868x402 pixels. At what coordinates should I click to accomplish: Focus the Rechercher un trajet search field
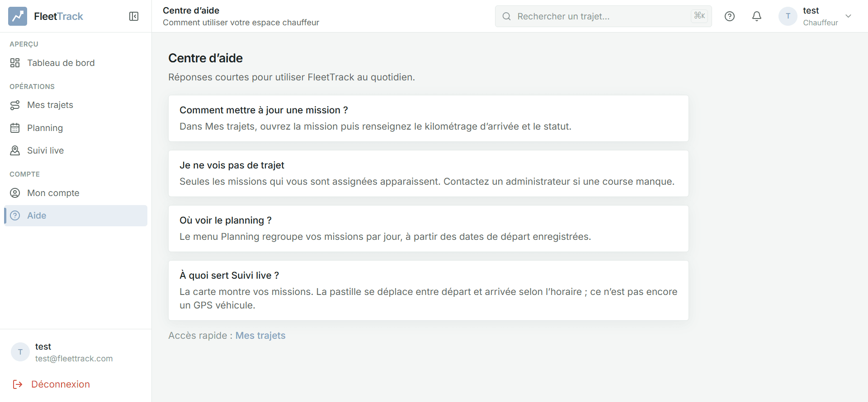pos(603,16)
